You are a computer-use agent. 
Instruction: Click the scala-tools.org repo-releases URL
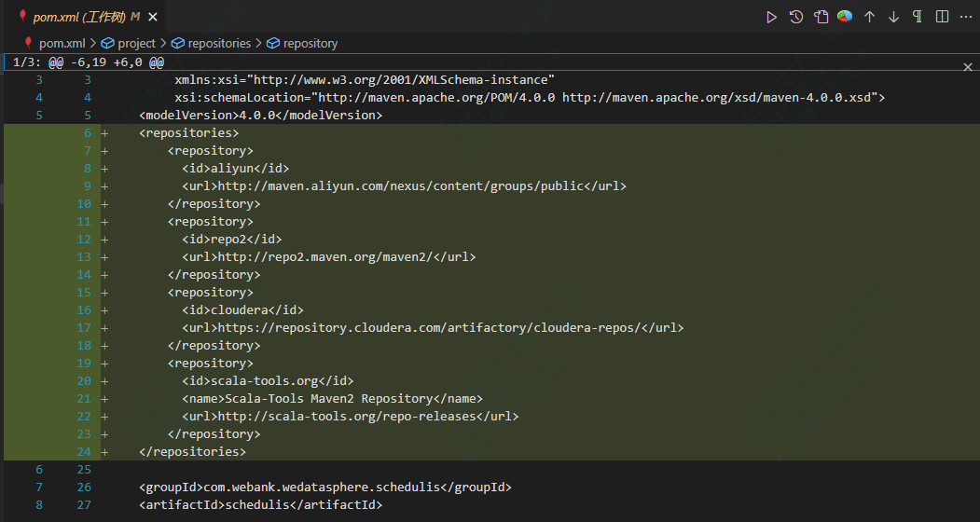tap(347, 417)
